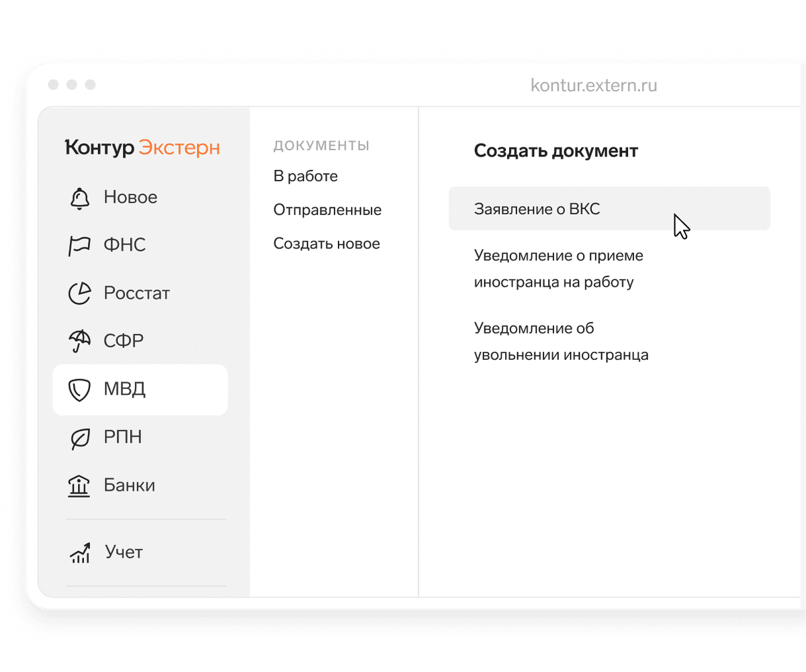Open the Отправленные documents list

pyautogui.click(x=328, y=210)
